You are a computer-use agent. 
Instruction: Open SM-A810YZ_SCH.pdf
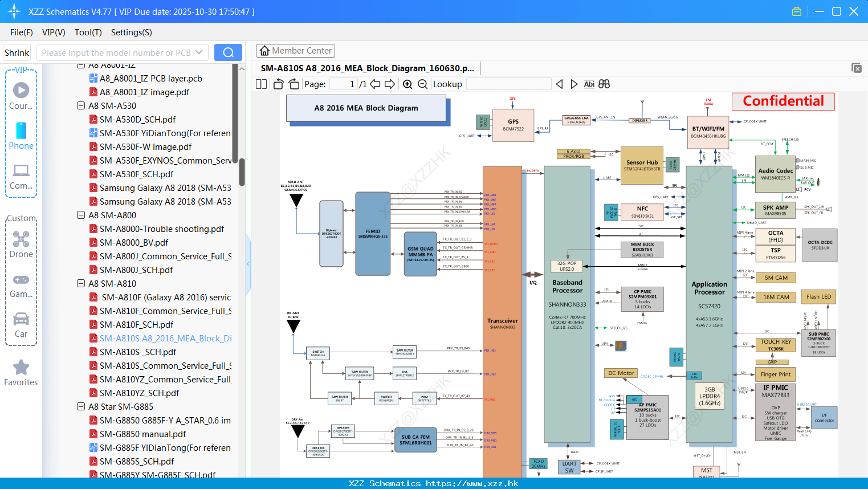[139, 393]
